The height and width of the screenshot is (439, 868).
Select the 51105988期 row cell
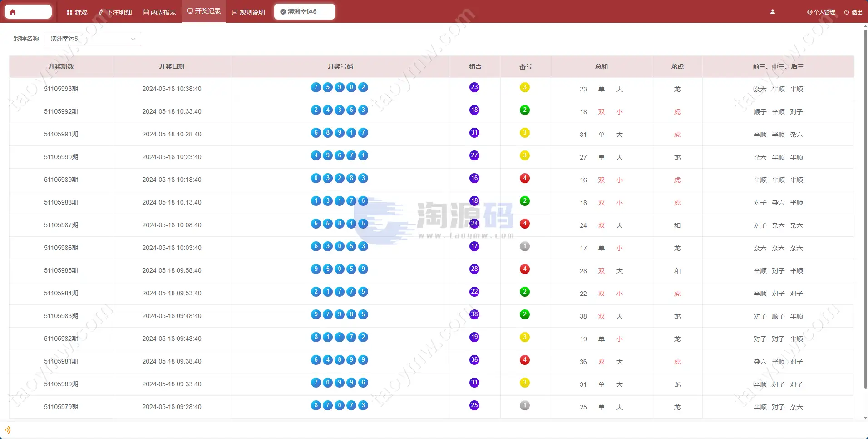61,202
